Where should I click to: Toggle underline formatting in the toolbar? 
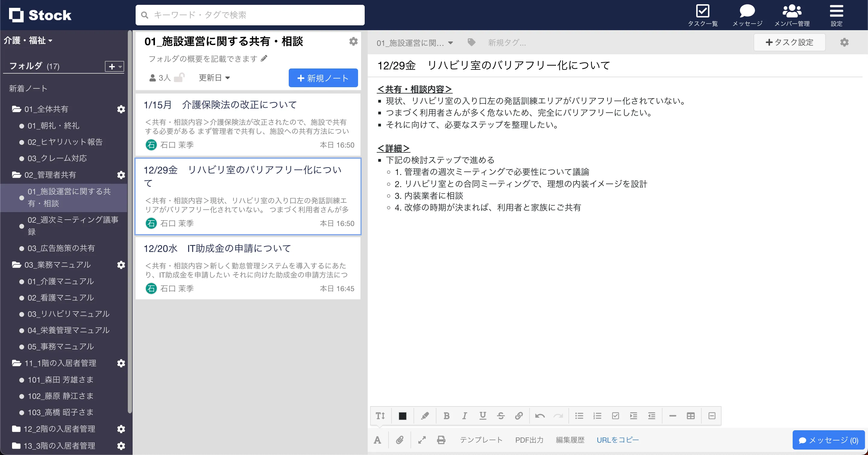coord(483,416)
